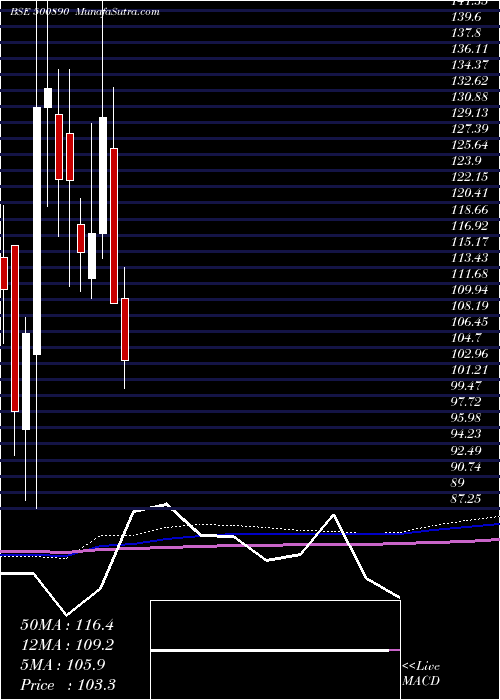500x700 pixels.
Task: Select the 89 price axis label
Action: [458, 483]
